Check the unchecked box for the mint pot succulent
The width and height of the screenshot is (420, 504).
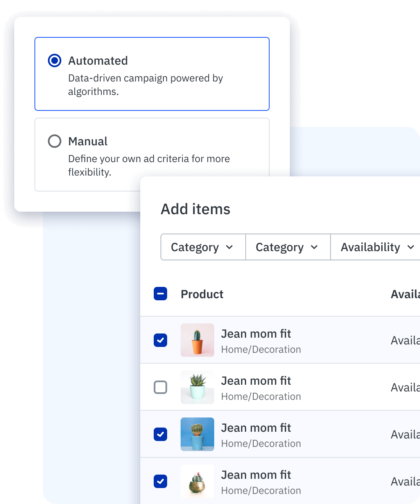point(160,387)
